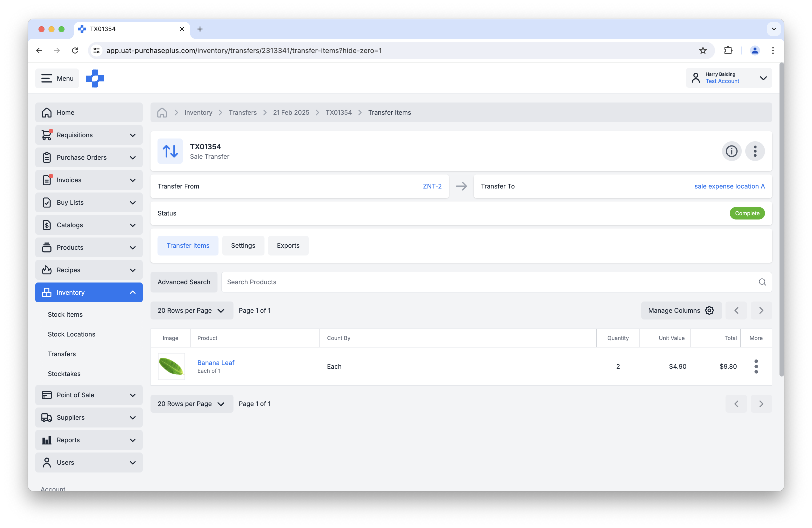The height and width of the screenshot is (528, 812).
Task: Open Banana Leaf row's More options
Action: pyautogui.click(x=756, y=366)
